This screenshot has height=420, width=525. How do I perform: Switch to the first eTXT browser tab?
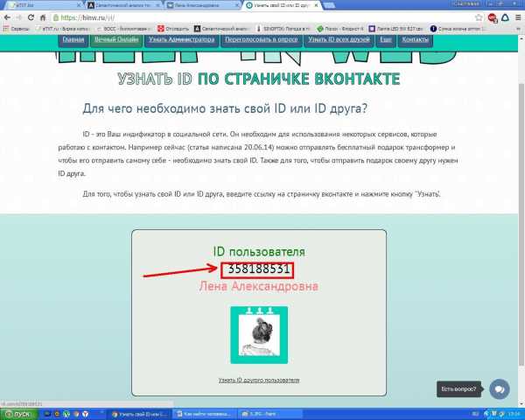pos(44,5)
